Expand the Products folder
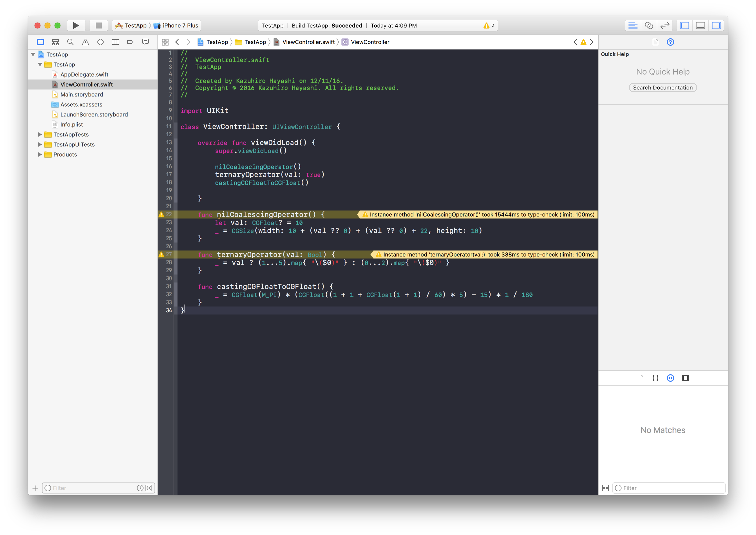Viewport: 756px width, 535px height. 40,154
